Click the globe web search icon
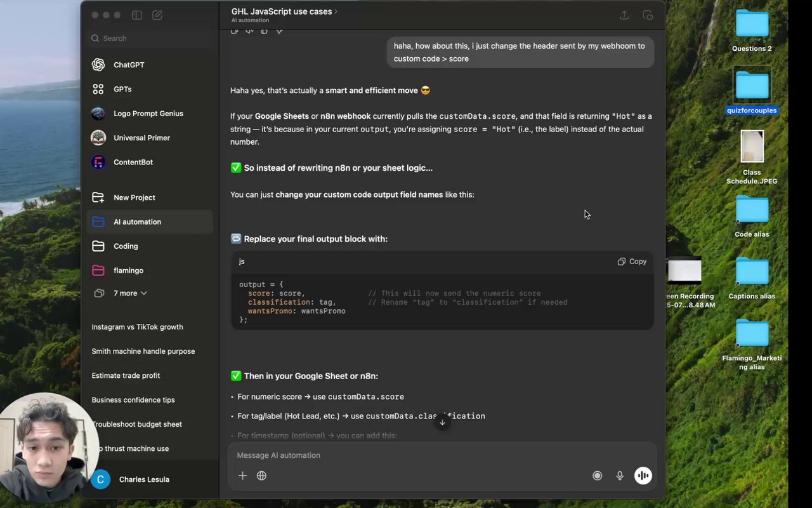The image size is (812, 508). pos(261,476)
